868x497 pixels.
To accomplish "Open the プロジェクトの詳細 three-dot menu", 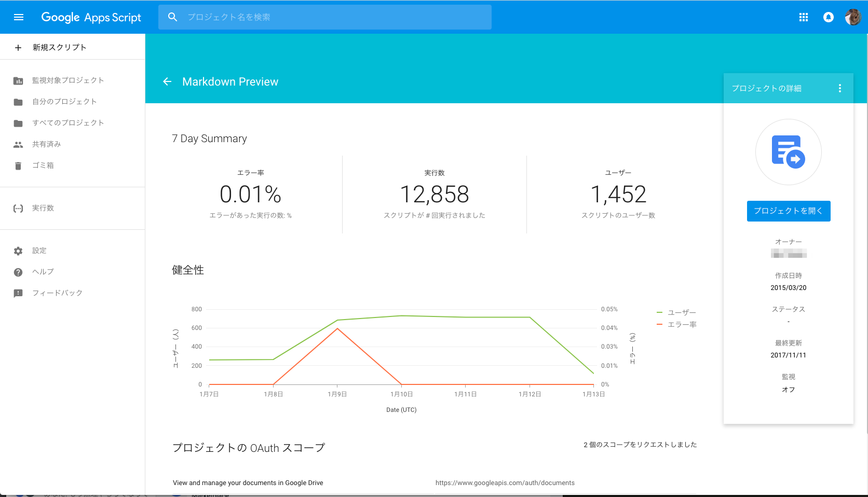I will pyautogui.click(x=840, y=88).
